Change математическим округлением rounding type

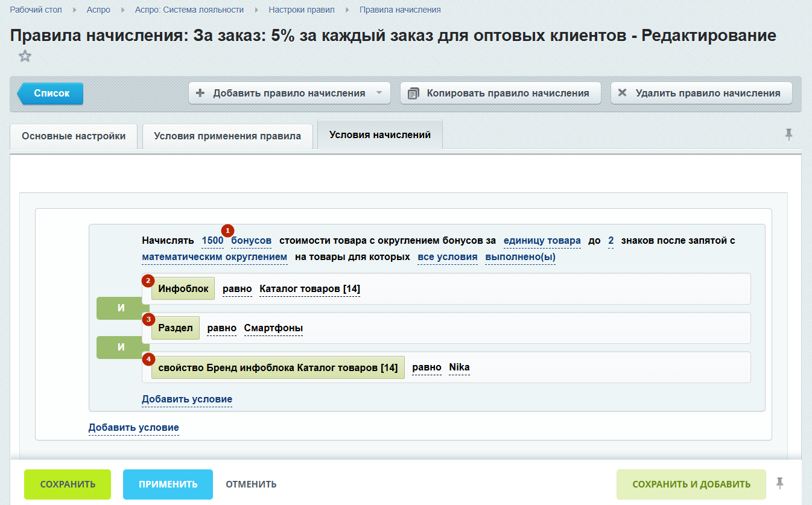214,257
